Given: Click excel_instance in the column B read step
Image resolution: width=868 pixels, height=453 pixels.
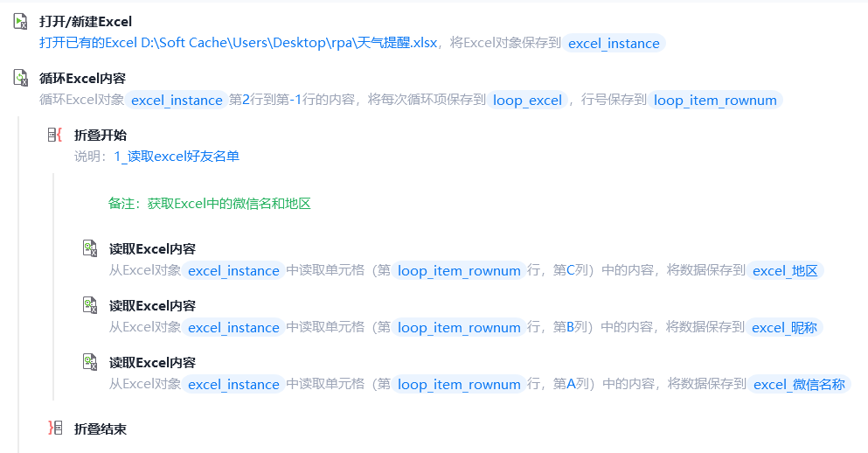Looking at the screenshot, I should coord(233,328).
